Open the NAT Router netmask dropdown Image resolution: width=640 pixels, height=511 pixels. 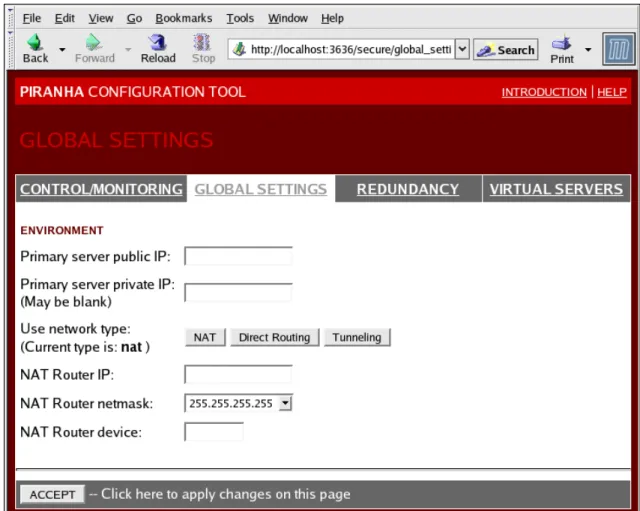[x=238, y=403]
